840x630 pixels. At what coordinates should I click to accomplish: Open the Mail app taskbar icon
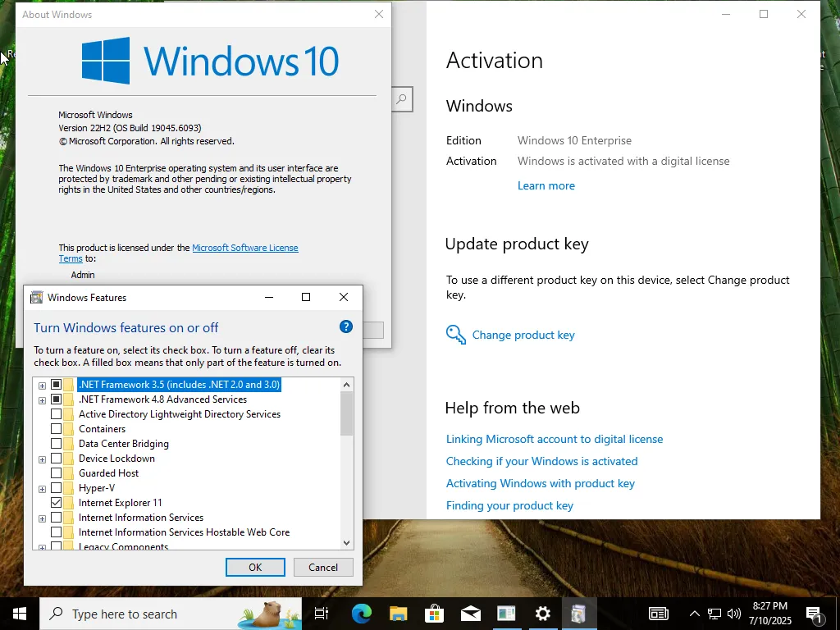(x=470, y=614)
